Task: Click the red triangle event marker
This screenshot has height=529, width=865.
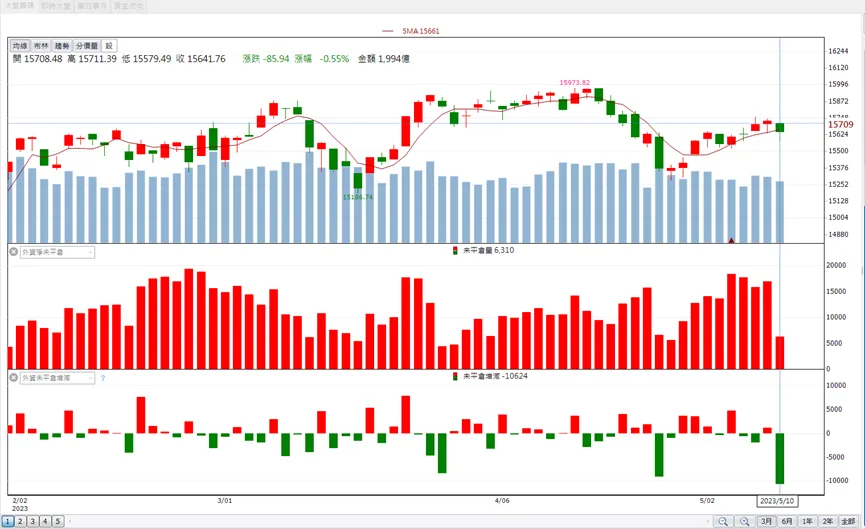Action: [x=731, y=240]
